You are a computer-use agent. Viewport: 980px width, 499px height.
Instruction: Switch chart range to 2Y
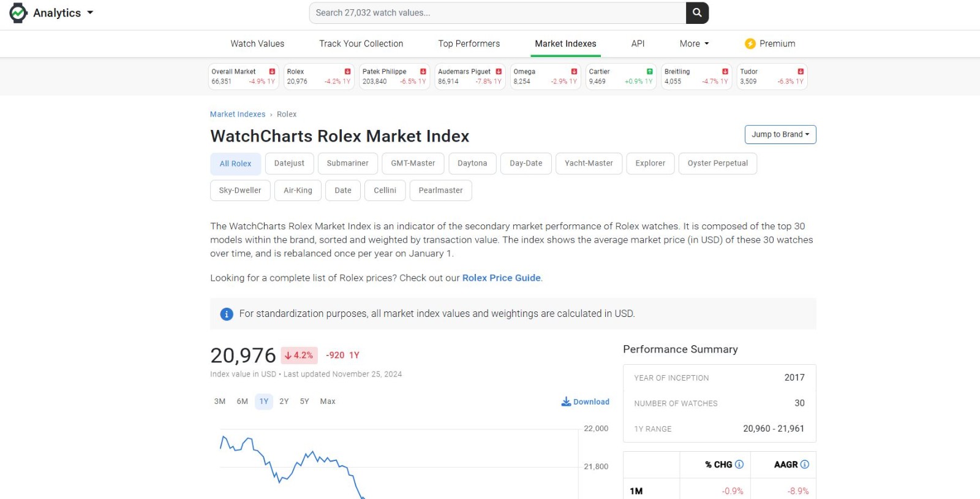284,402
